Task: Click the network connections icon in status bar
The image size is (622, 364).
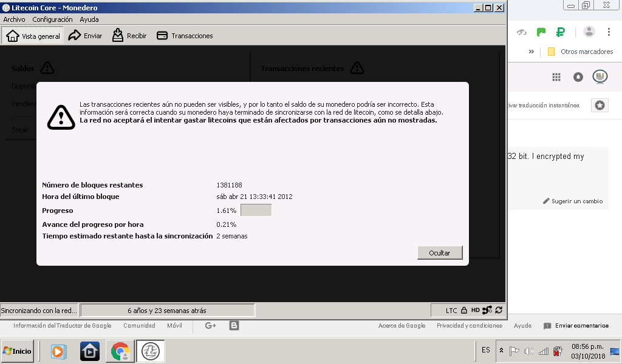Action: 487,310
